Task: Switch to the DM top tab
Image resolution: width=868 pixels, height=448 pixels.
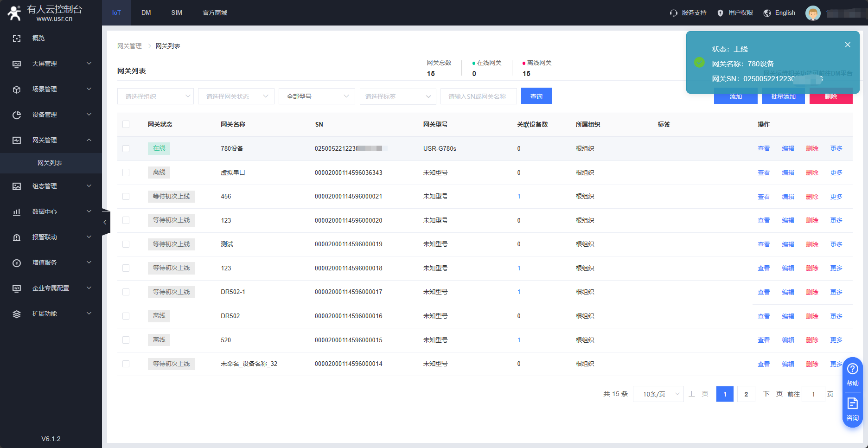Action: point(146,13)
